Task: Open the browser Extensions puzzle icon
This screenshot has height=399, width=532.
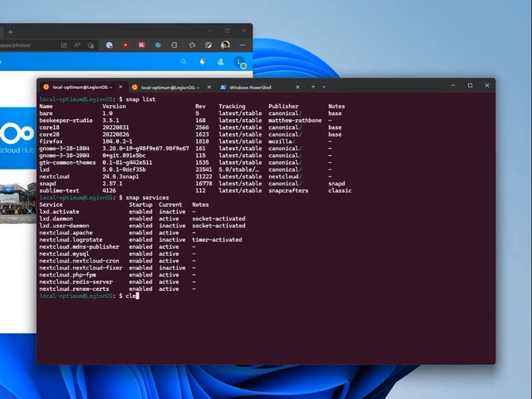Action: tap(175, 45)
